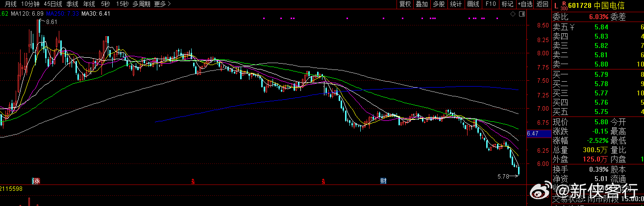Click 现价 value 5.80
644x206 pixels.
click(x=601, y=122)
